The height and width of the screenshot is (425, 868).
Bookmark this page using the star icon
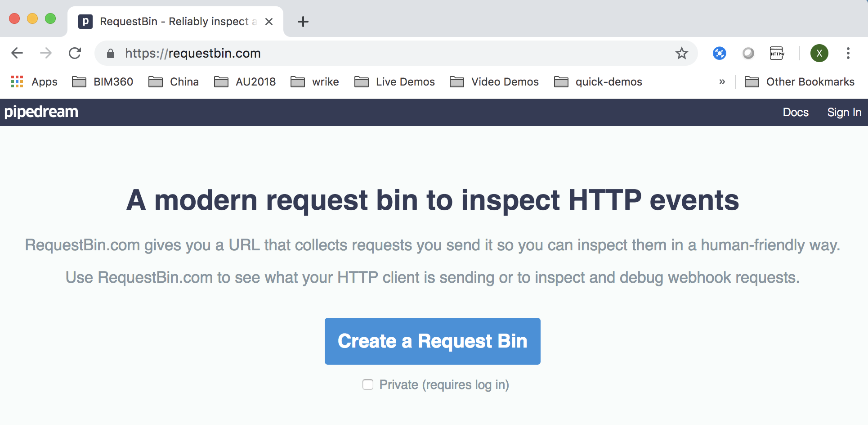coord(682,53)
